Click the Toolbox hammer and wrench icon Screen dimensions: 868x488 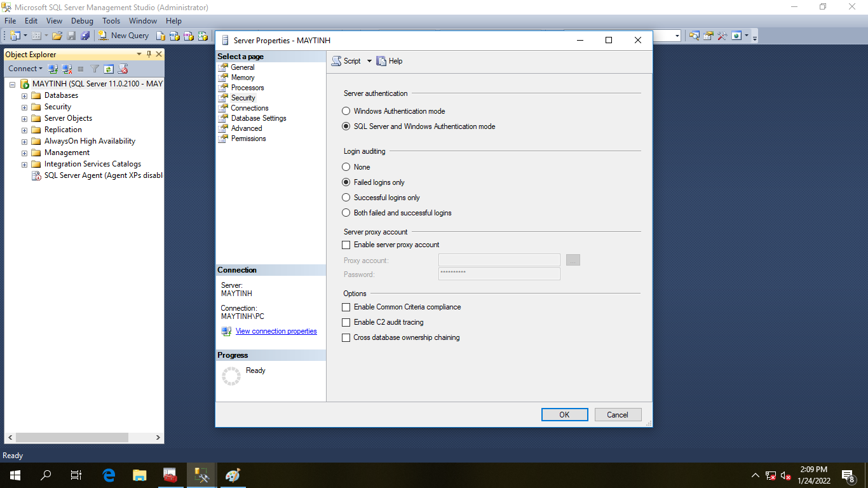722,36
